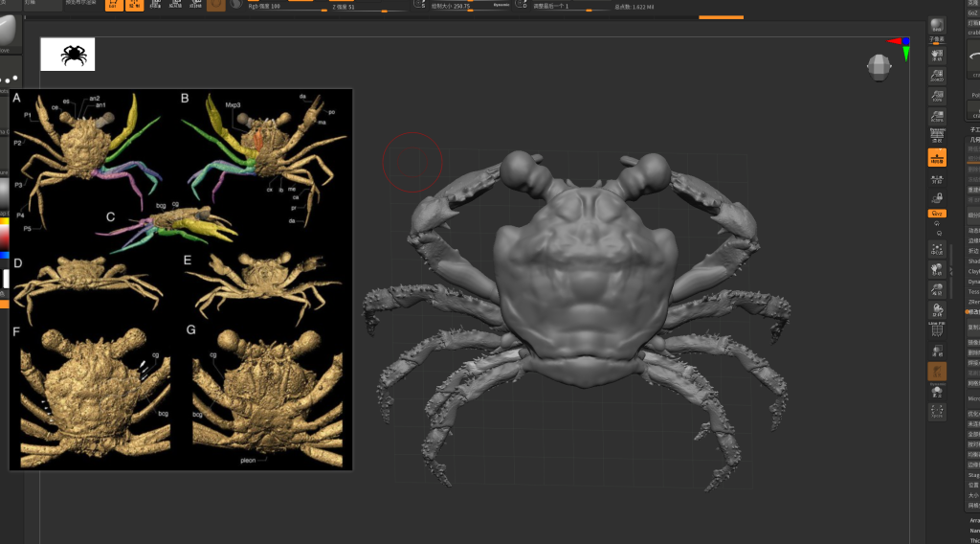Toggle the Floor grid (地网格) button
The image size is (980, 544).
pos(937,157)
